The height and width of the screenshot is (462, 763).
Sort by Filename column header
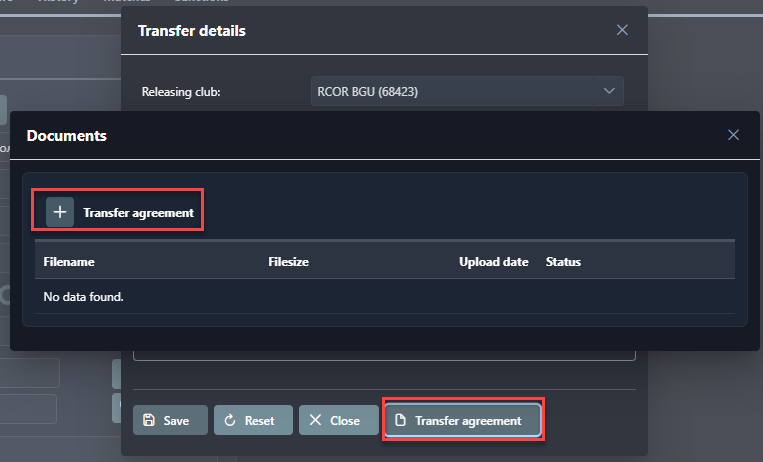pos(69,262)
